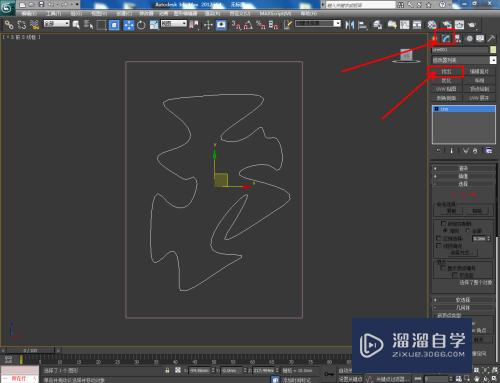Open the Graphite ribbon toggle icon
The height and width of the screenshot is (383, 500).
(392, 25)
